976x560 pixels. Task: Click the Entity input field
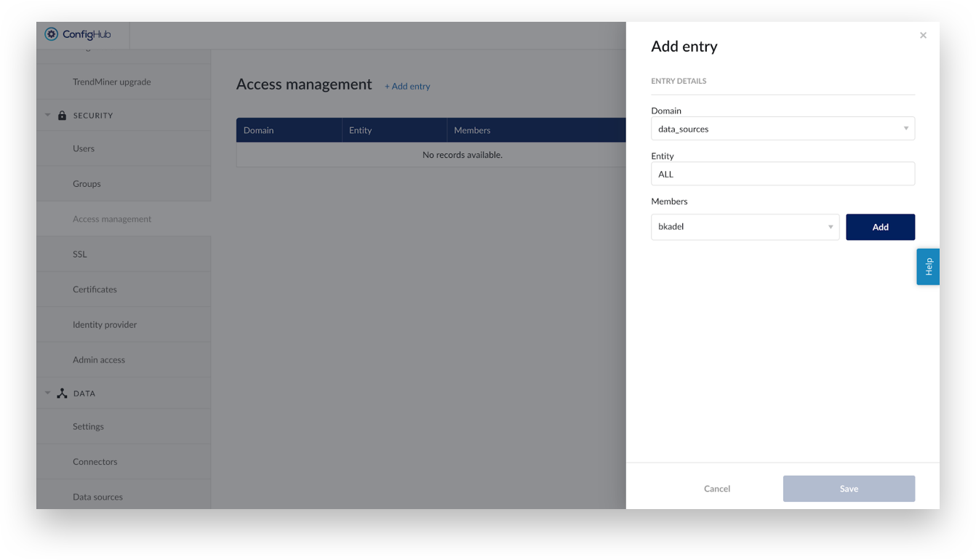coord(783,174)
